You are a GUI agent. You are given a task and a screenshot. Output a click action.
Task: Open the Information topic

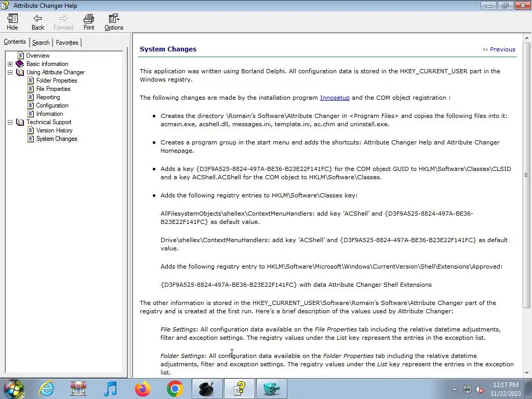coord(49,114)
